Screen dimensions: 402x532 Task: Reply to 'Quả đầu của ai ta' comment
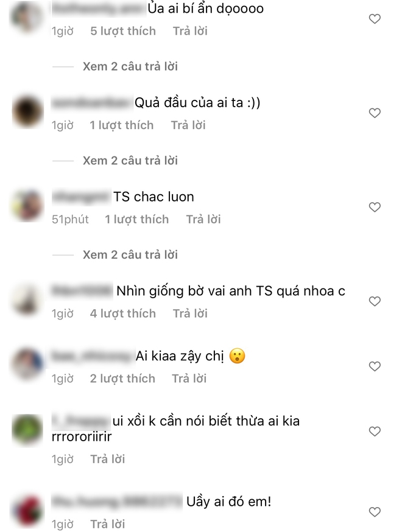[188, 125]
